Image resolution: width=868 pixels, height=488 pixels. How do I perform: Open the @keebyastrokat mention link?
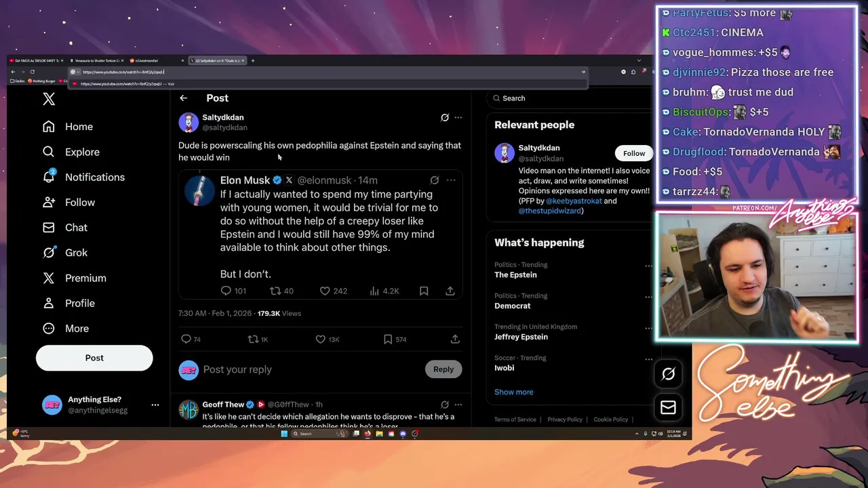tap(574, 201)
